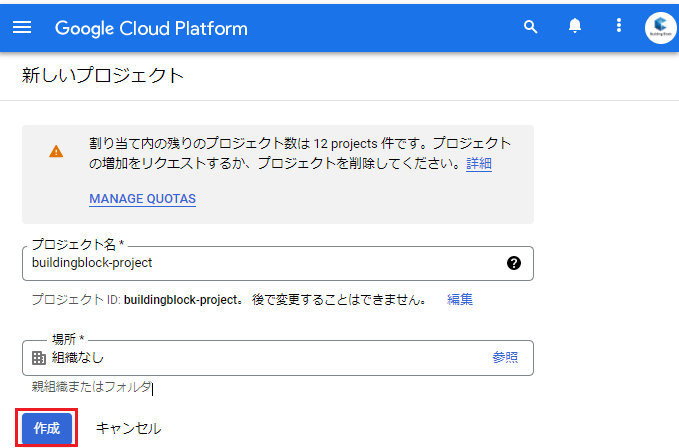Open the 詳細 details link
Image resolution: width=679 pixels, height=448 pixels.
pos(479,164)
